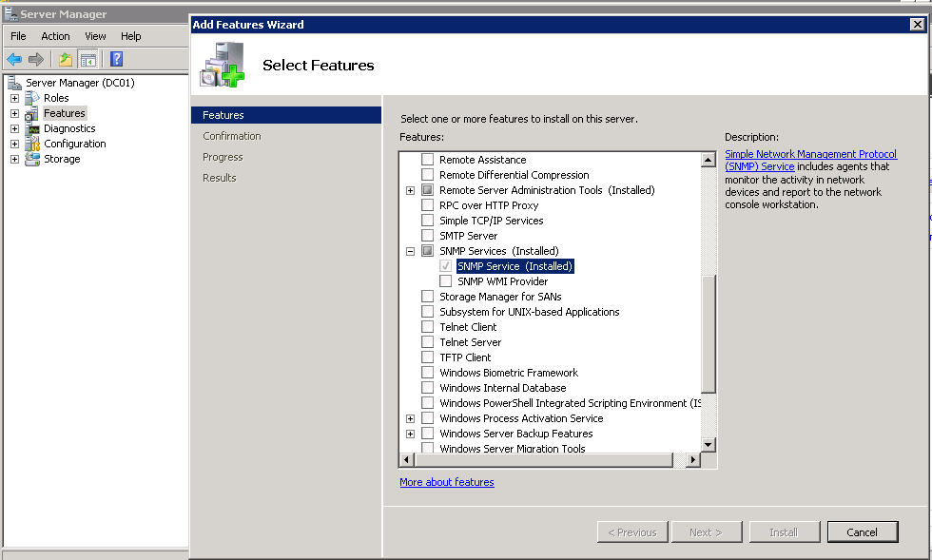Enable the Telnet Client checkbox
The width and height of the screenshot is (932, 560).
pyautogui.click(x=427, y=327)
